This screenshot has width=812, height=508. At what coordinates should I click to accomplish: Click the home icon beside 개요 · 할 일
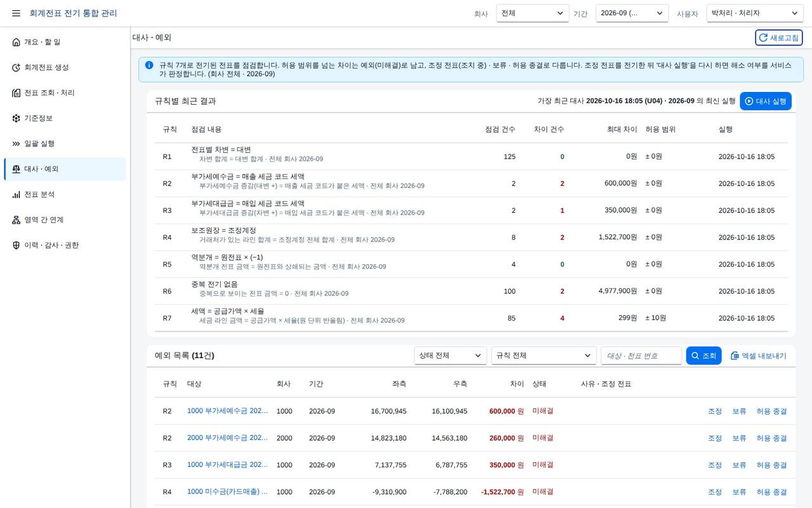coord(16,42)
